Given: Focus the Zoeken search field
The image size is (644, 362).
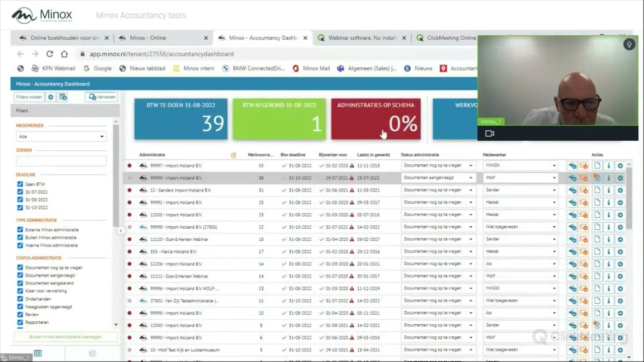Looking at the screenshot, I should (x=61, y=161).
